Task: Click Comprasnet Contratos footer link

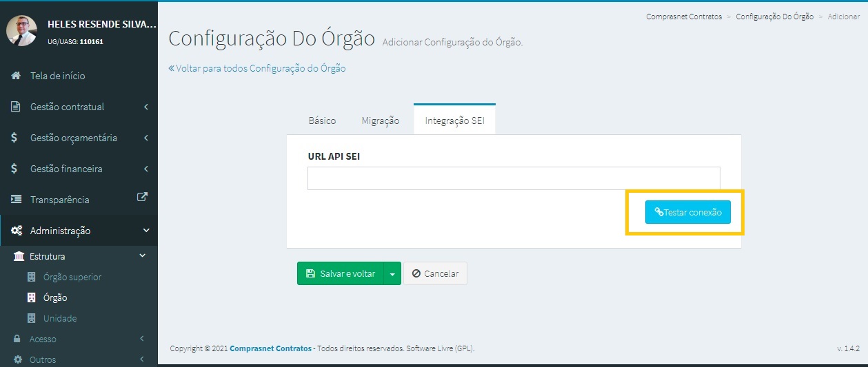Action: point(270,348)
